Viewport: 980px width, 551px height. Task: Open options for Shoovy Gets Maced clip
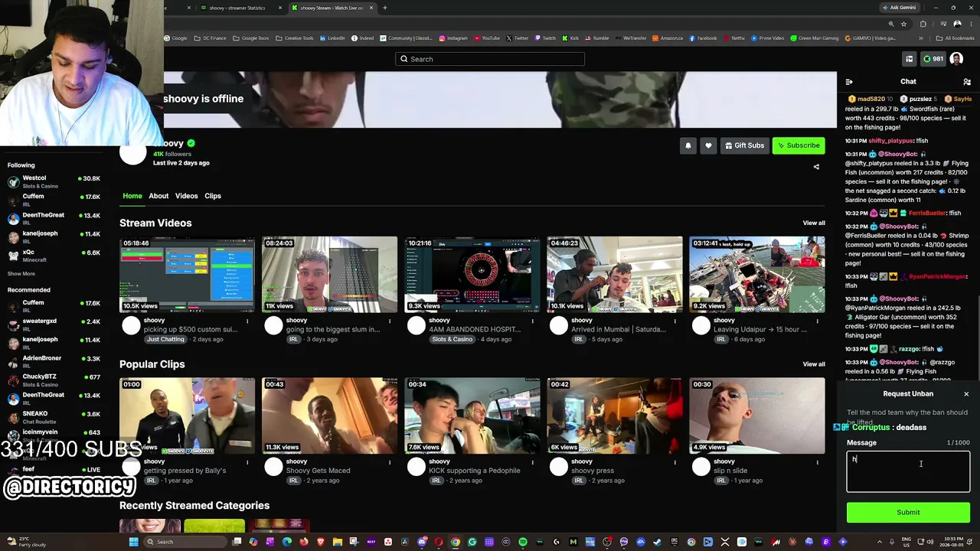coord(390,462)
